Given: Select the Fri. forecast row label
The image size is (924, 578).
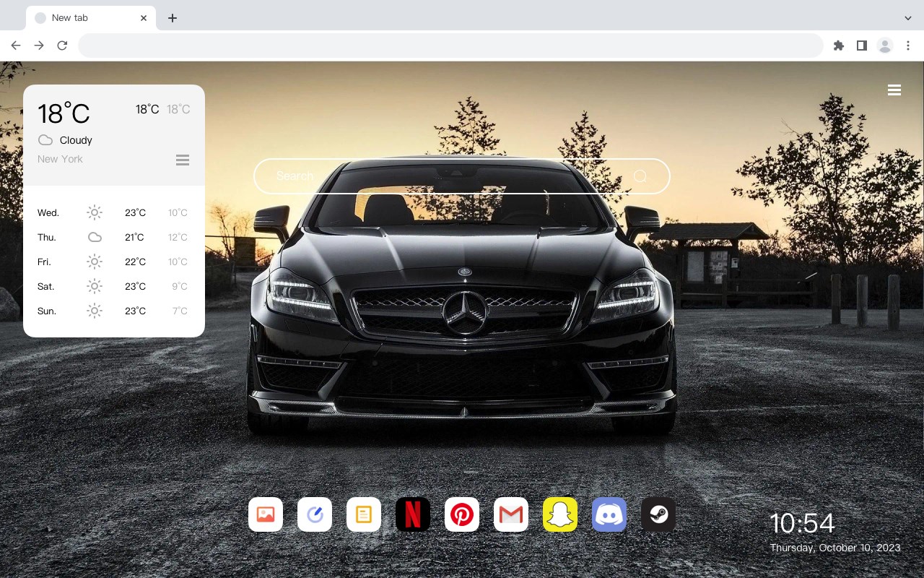Looking at the screenshot, I should [x=44, y=262].
